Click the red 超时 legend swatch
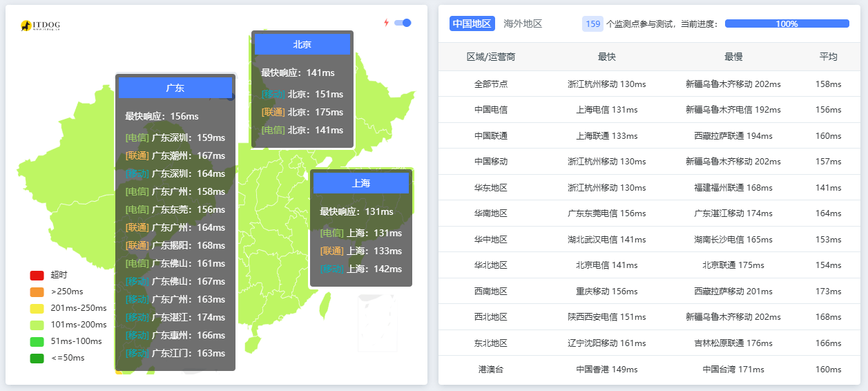Image resolution: width=868 pixels, height=391 pixels. point(37,275)
